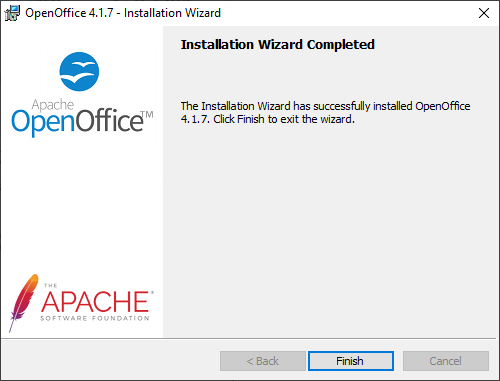Click the Apache feather icon
This screenshot has width=500, height=381.
point(22,303)
